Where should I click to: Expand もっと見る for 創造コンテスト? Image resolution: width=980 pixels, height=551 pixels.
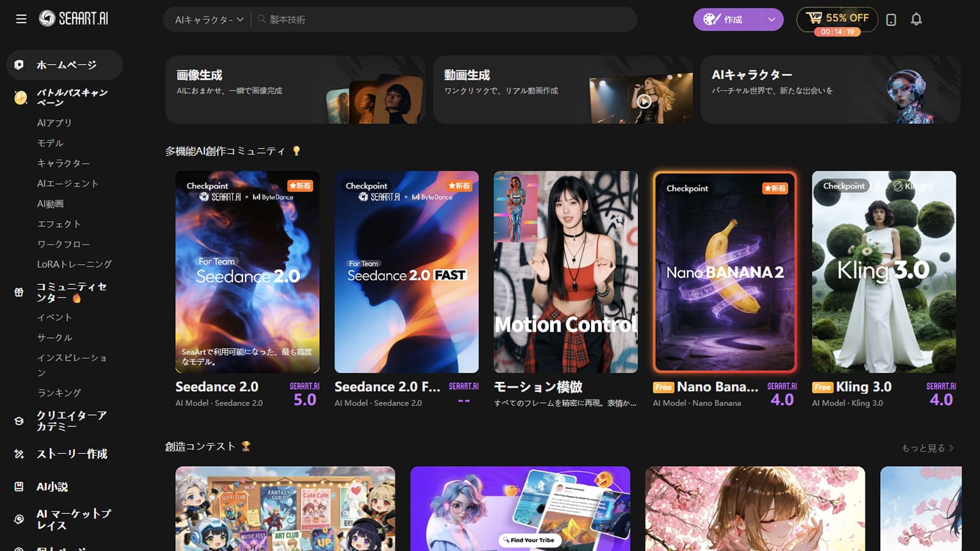point(928,448)
